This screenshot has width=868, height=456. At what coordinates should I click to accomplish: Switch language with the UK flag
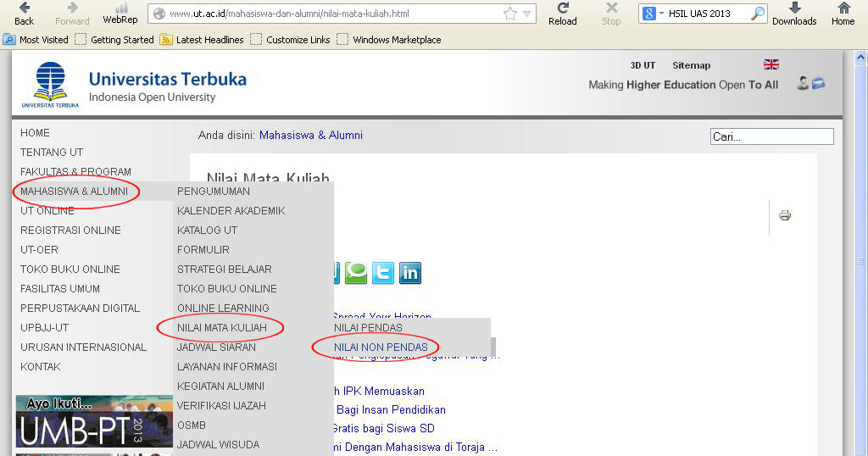(771, 64)
